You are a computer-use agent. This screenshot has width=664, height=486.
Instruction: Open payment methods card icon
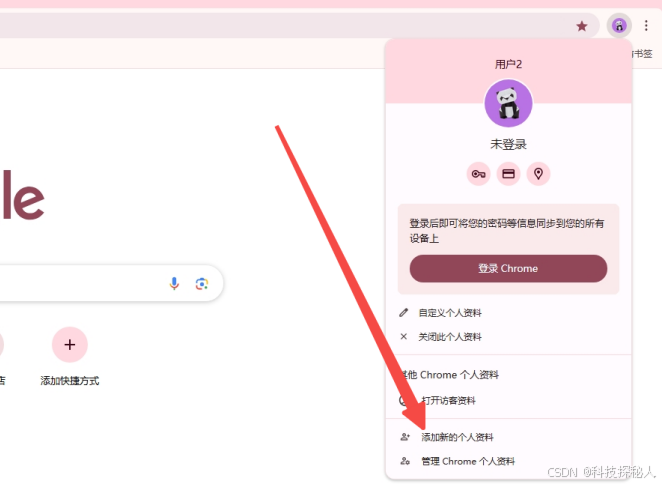click(x=508, y=174)
